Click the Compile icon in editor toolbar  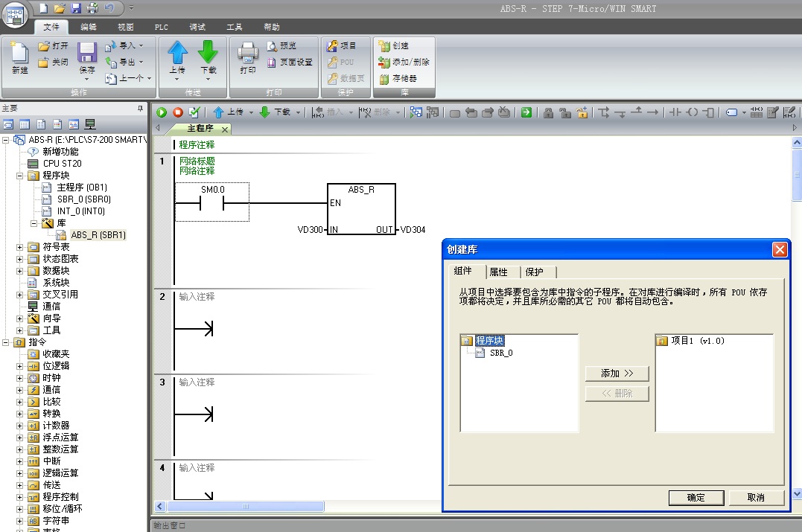pyautogui.click(x=194, y=112)
